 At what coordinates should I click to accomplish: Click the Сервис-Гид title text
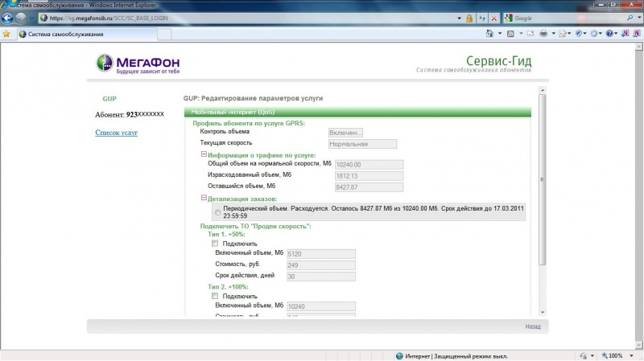coord(498,61)
